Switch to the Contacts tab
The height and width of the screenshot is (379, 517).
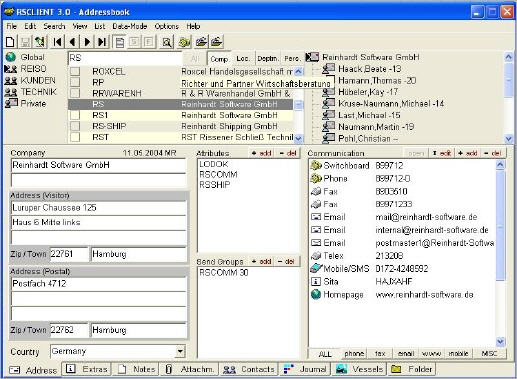pos(249,369)
